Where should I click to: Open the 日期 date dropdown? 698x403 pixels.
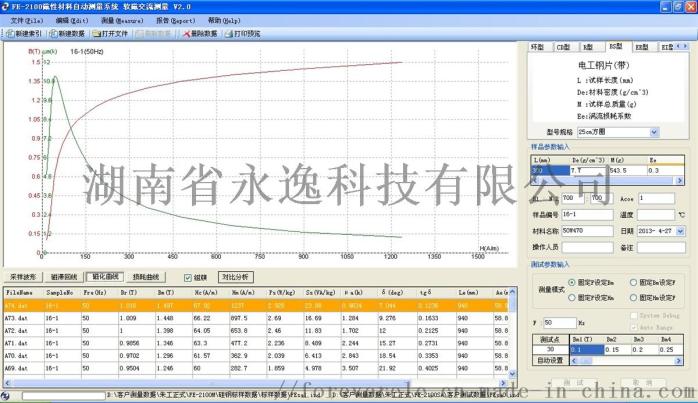click(681, 231)
